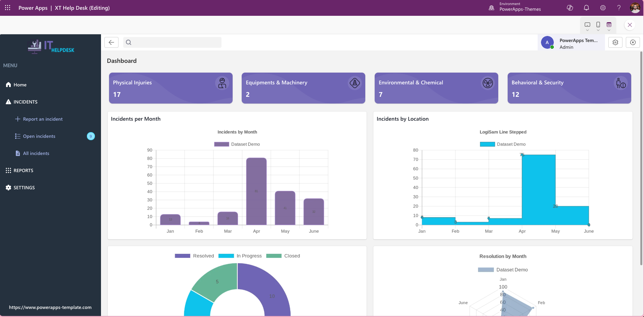Image resolution: width=644 pixels, height=317 pixels.
Task: Select the web layout preview icon
Action: pyautogui.click(x=609, y=24)
